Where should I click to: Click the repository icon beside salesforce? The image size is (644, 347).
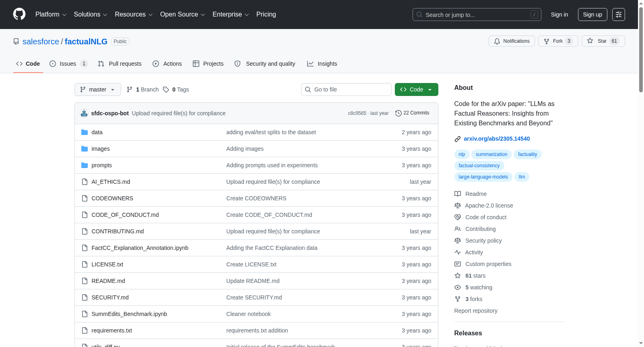tap(16, 42)
